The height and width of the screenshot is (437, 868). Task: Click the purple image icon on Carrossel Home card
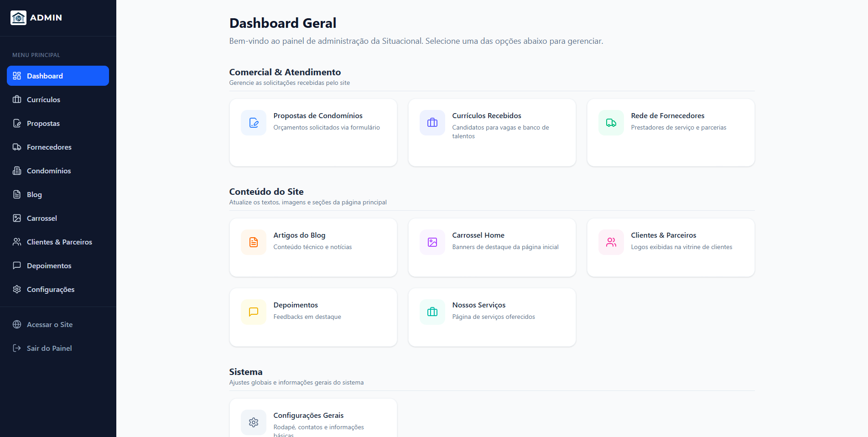coord(432,242)
